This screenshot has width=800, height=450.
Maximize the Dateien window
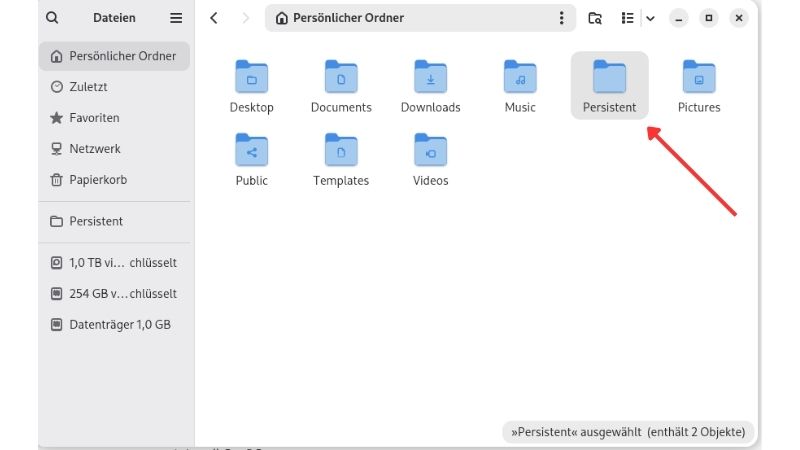(x=709, y=18)
